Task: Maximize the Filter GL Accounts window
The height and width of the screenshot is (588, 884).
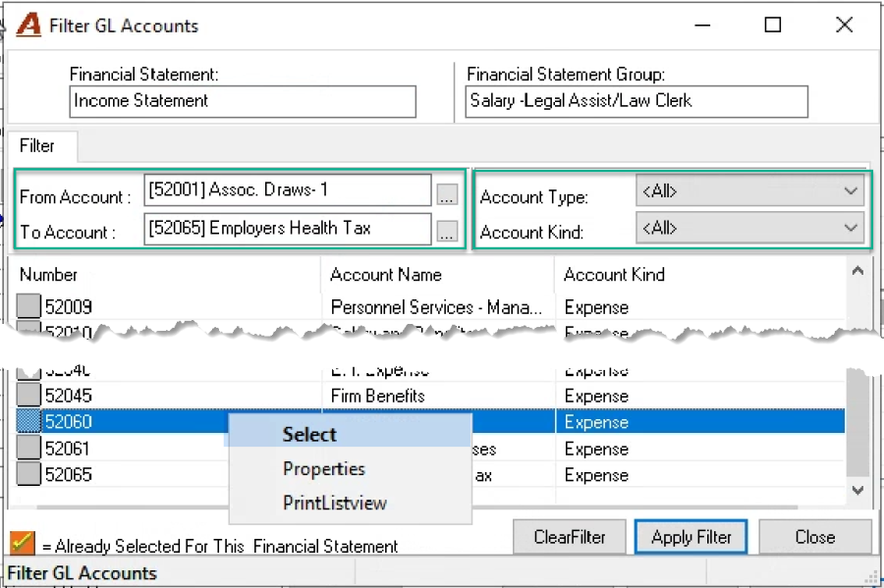Action: [772, 25]
